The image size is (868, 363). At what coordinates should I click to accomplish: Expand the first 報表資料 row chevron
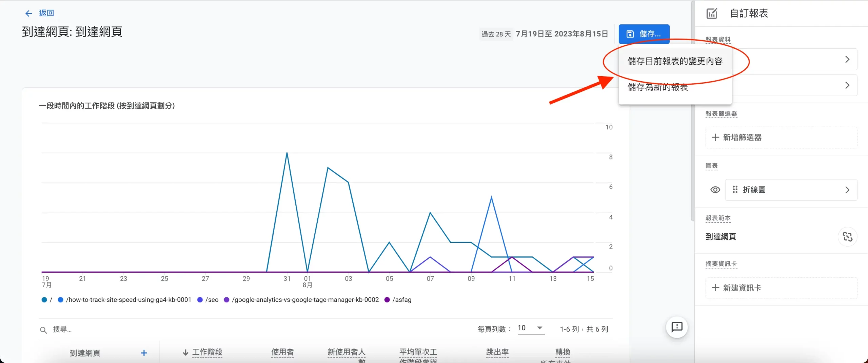click(847, 59)
